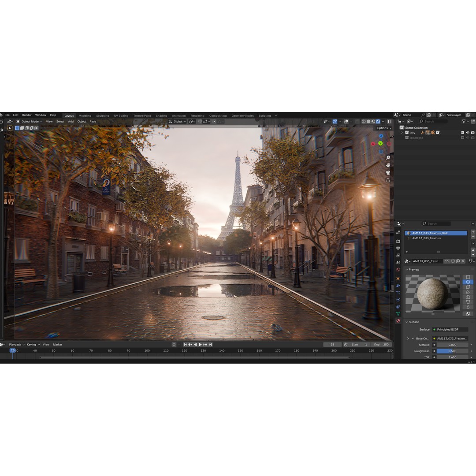The height and width of the screenshot is (476, 476).
Task: Open the Object Mode dropdown
Action: 31,122
